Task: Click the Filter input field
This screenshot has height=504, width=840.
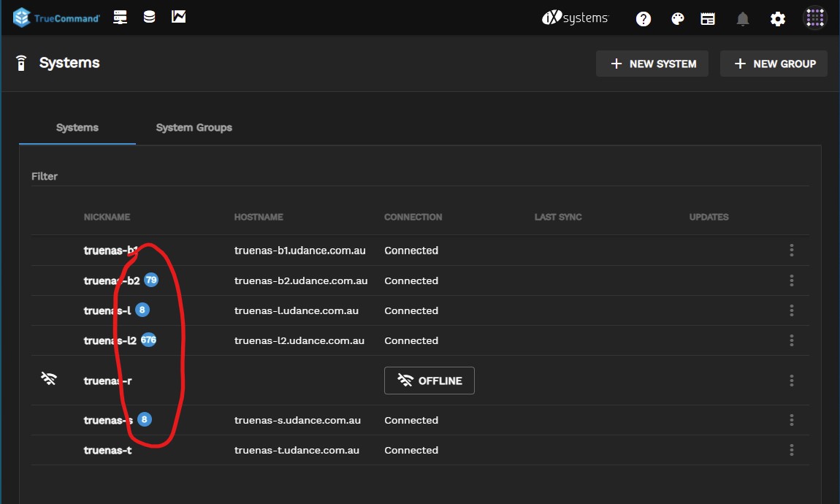Action: point(420,177)
